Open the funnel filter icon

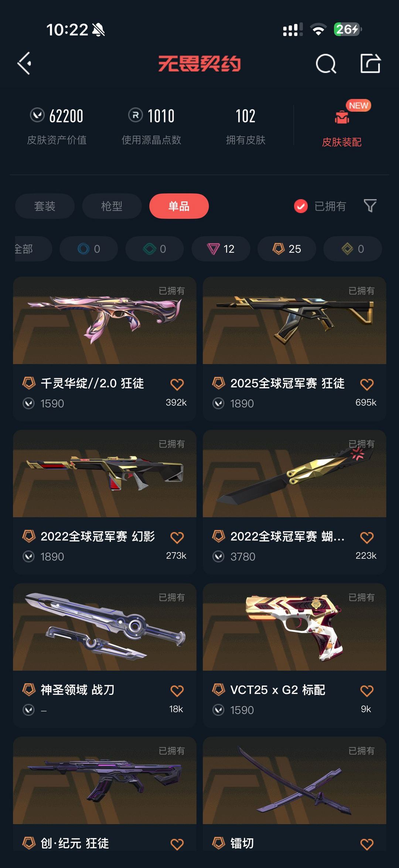pos(370,206)
